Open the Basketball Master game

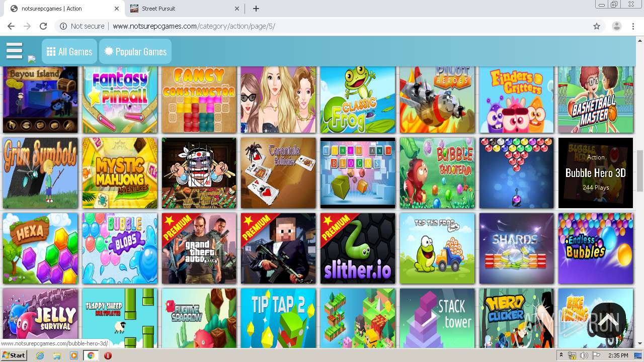pyautogui.click(x=596, y=100)
